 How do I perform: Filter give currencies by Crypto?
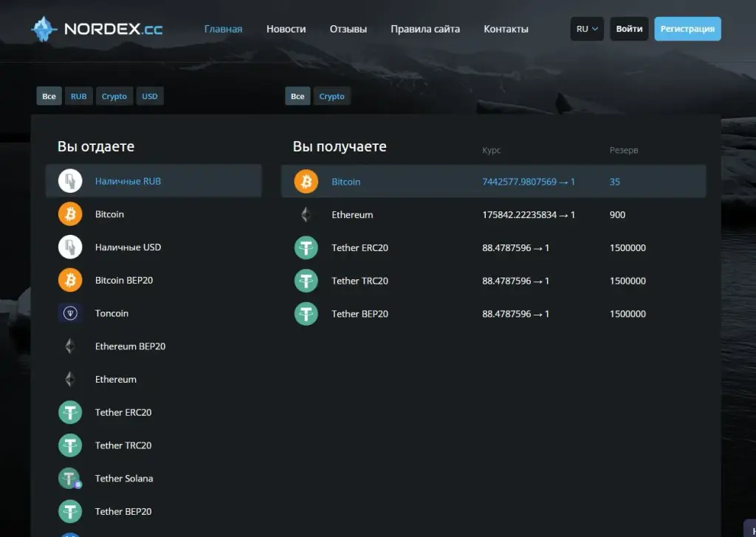click(x=114, y=96)
